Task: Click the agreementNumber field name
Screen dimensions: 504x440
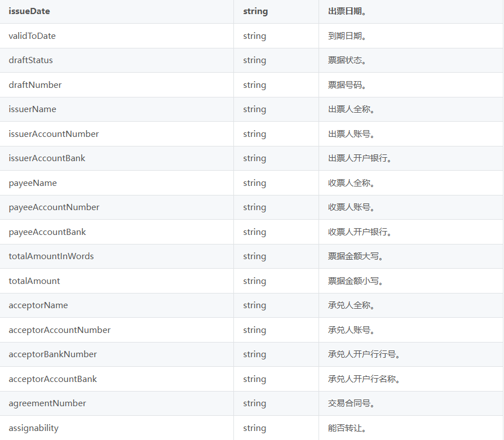Action: tap(47, 403)
